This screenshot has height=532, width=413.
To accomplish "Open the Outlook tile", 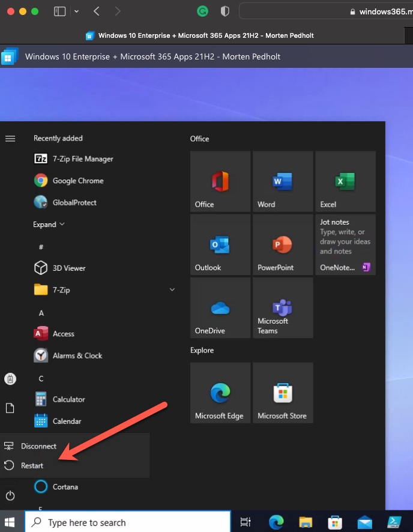I will (x=220, y=244).
